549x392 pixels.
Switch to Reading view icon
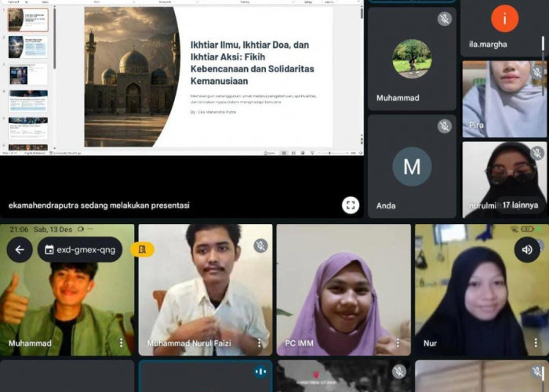(x=303, y=153)
